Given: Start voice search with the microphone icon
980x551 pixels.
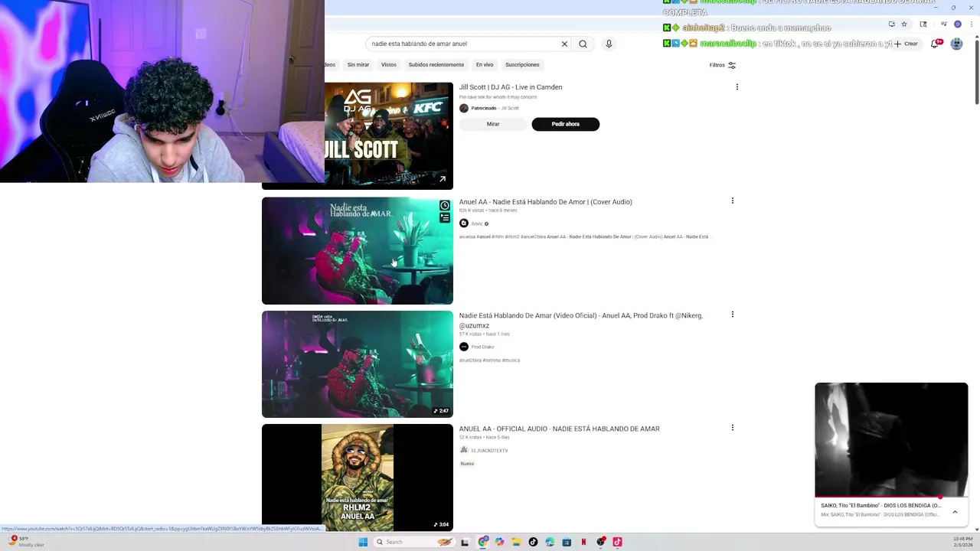Looking at the screenshot, I should tap(609, 44).
